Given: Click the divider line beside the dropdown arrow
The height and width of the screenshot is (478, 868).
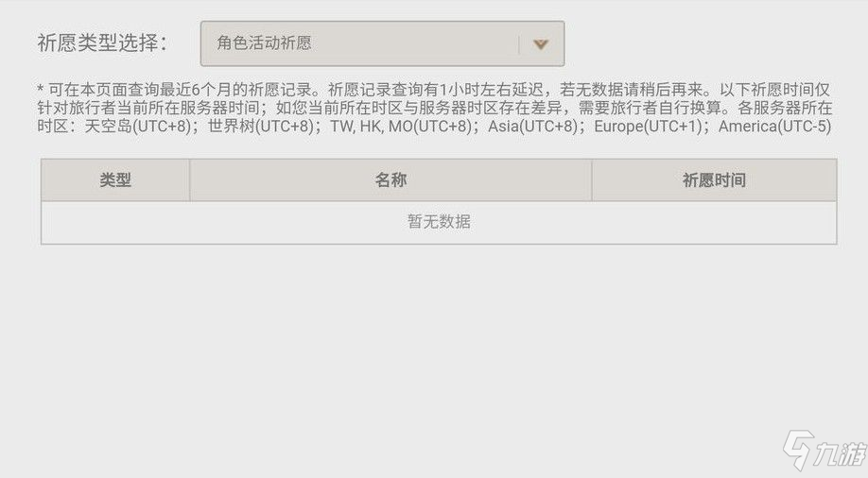Looking at the screenshot, I should coord(519,44).
